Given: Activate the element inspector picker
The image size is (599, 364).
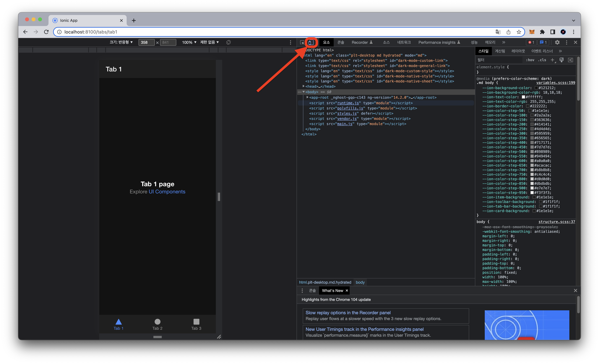Looking at the screenshot, I should (x=302, y=42).
